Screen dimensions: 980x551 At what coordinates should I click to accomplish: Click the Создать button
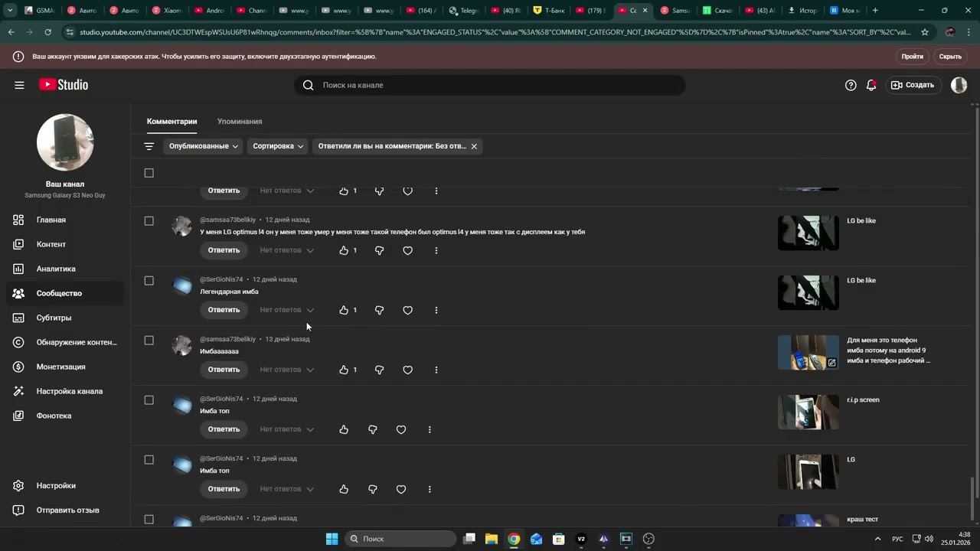coord(913,85)
